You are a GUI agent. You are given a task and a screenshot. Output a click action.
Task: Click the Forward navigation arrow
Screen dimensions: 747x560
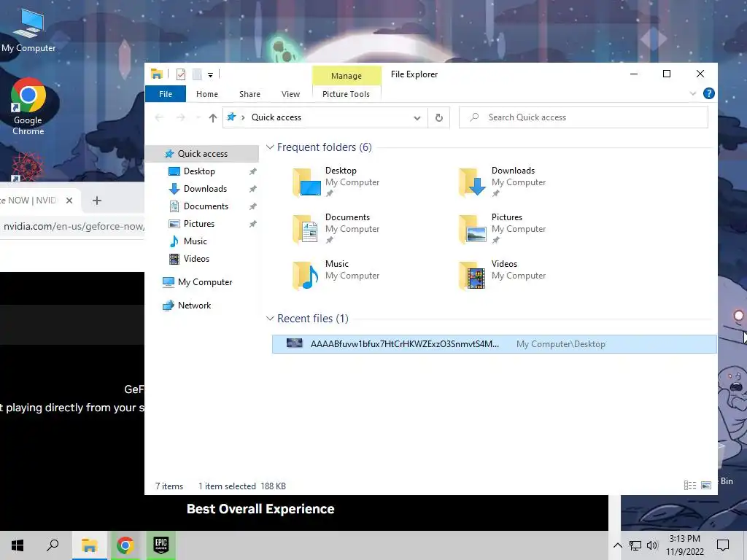tap(181, 117)
